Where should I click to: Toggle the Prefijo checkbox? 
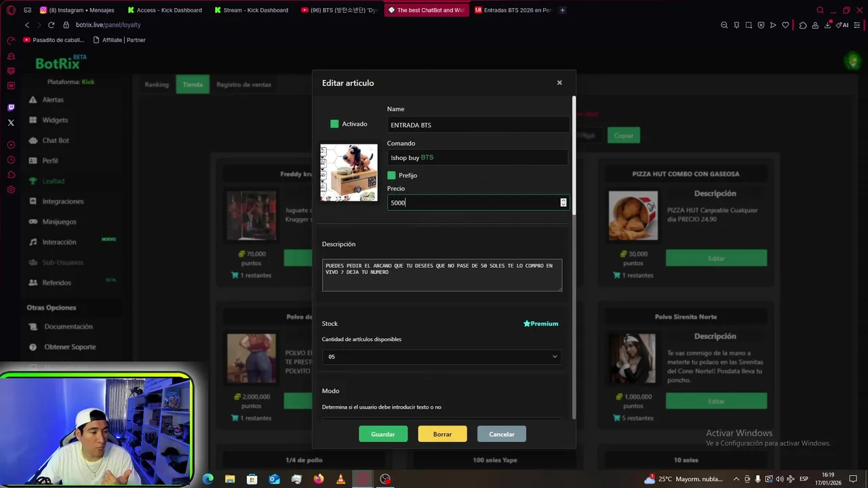point(391,176)
